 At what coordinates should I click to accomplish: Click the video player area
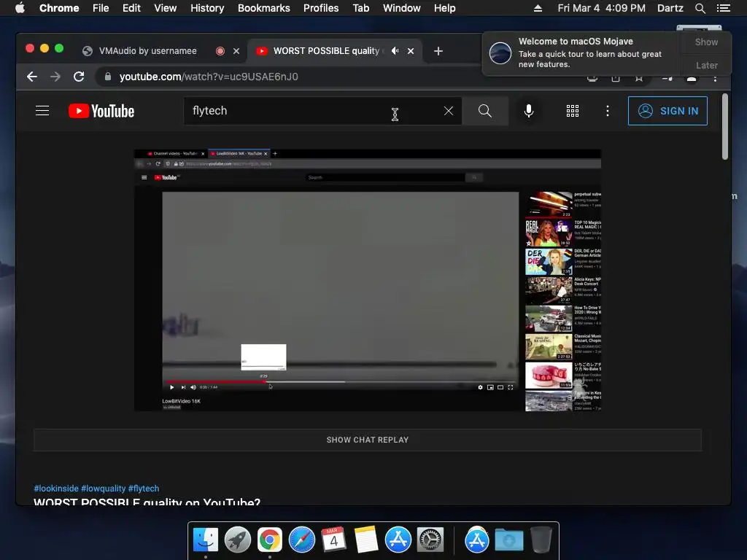click(368, 280)
